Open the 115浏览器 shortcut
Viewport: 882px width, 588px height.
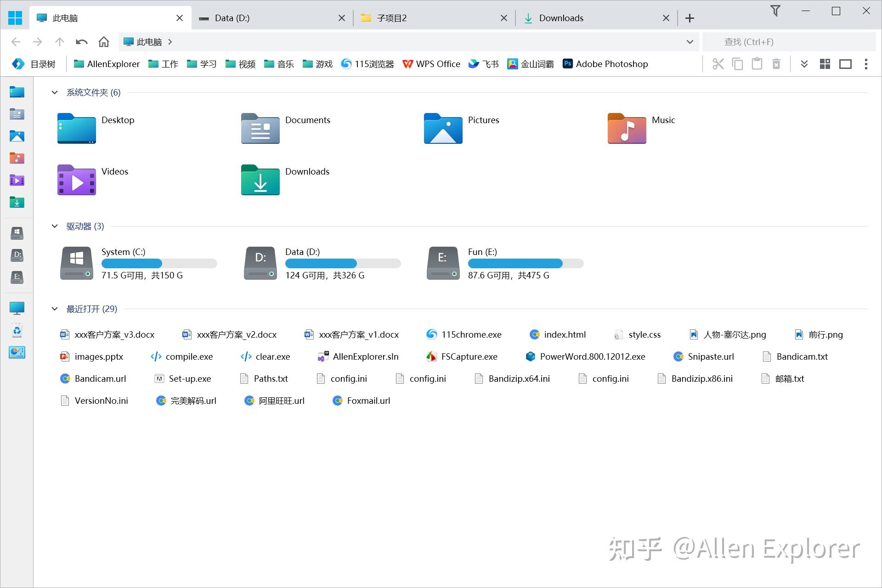pos(367,64)
